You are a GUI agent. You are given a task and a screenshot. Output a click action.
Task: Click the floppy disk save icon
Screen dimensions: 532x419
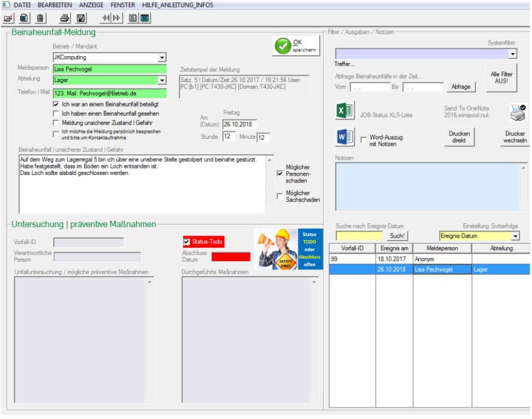tap(81, 18)
